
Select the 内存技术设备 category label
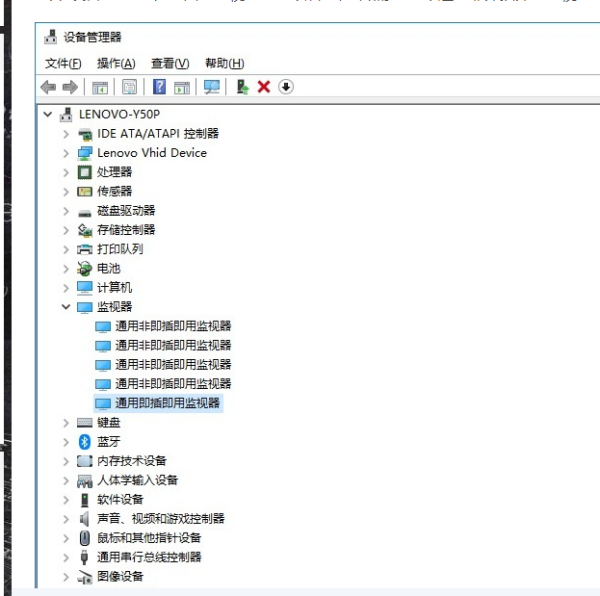point(132,461)
